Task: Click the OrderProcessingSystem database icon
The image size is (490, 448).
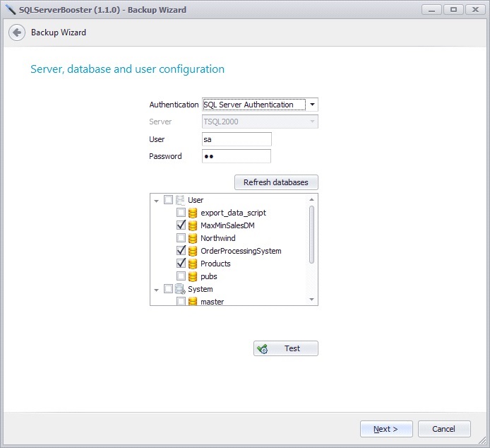Action: 193,251
